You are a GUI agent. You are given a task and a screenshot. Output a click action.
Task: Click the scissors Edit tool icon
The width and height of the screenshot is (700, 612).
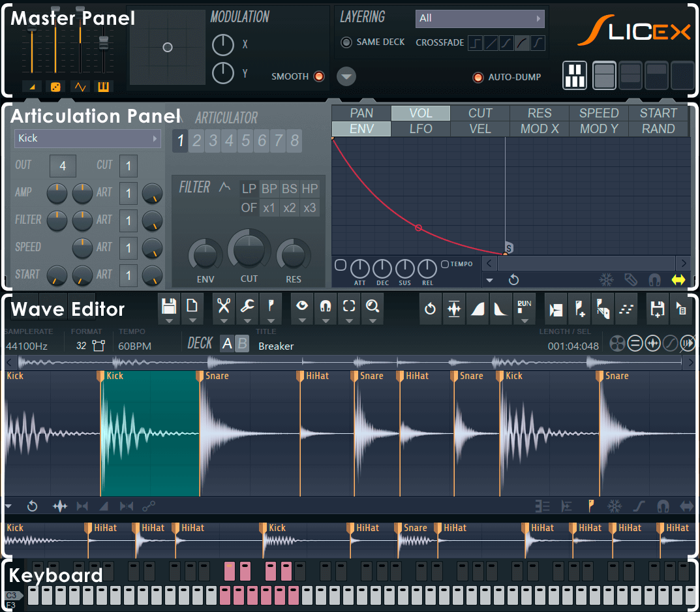224,306
